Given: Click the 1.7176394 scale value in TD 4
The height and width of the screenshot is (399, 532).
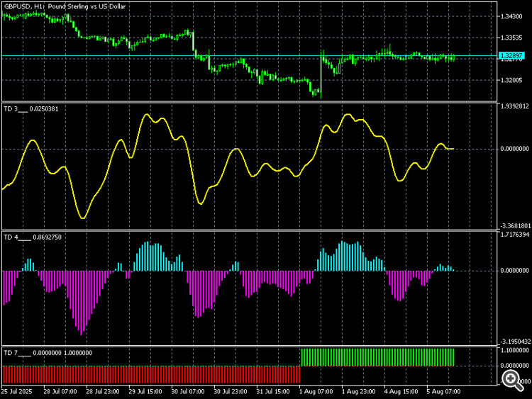Looking at the screenshot, I should 515,235.
